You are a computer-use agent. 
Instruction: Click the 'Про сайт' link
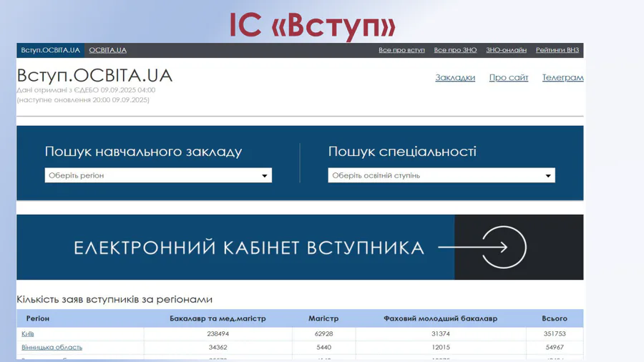[509, 77]
